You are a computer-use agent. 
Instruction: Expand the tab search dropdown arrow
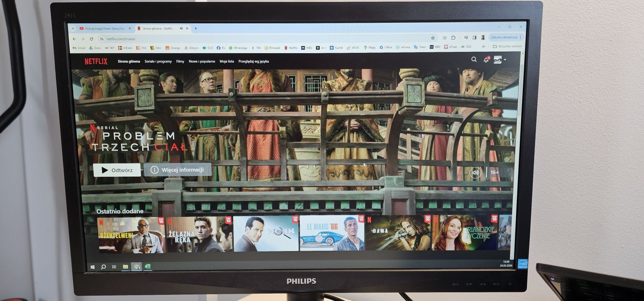73,28
